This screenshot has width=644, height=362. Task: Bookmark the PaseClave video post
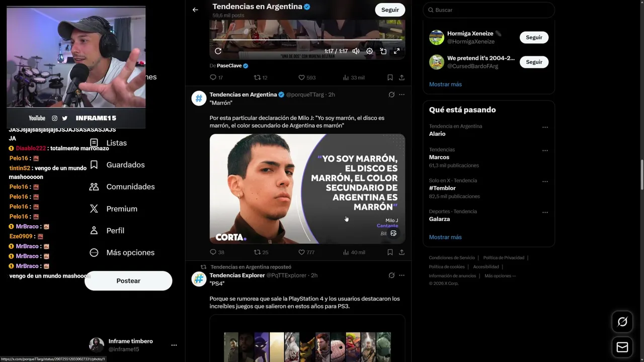point(390,77)
